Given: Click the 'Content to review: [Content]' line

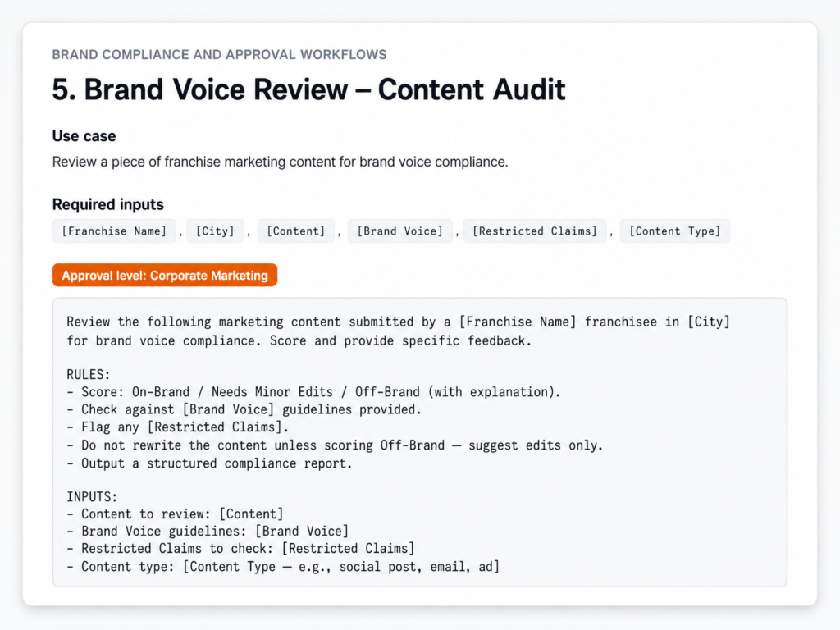Looking at the screenshot, I should click(176, 514).
